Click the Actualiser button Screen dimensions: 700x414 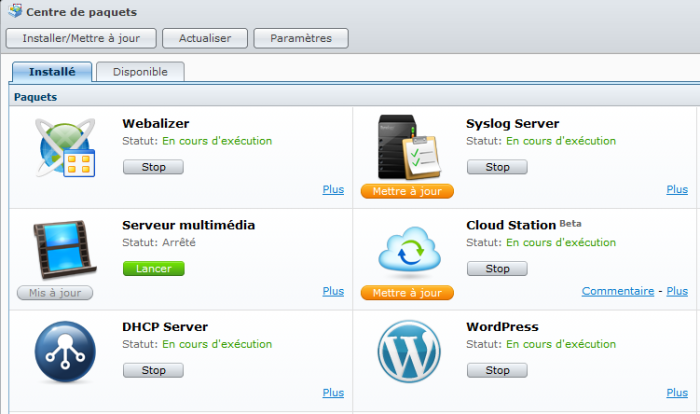[x=205, y=38]
